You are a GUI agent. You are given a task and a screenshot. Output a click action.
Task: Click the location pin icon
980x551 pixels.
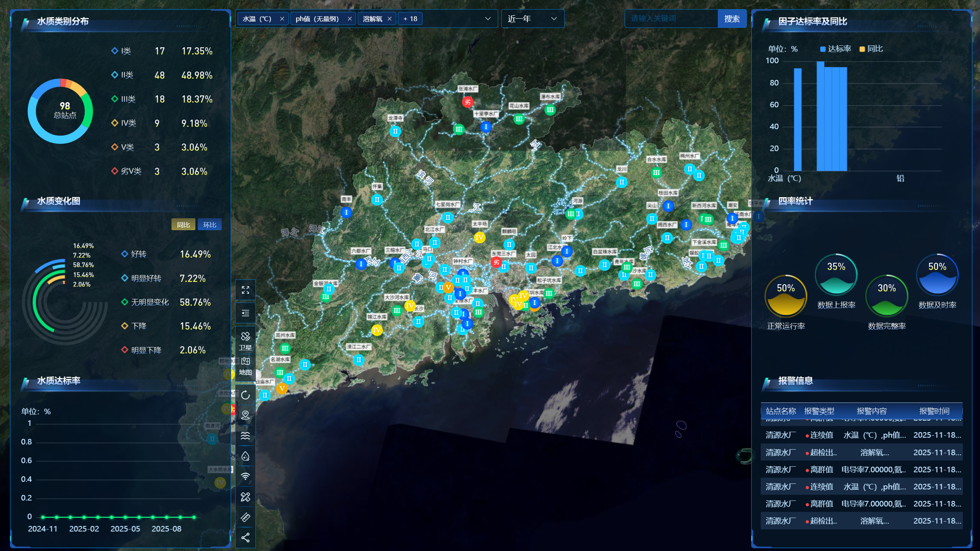[245, 415]
